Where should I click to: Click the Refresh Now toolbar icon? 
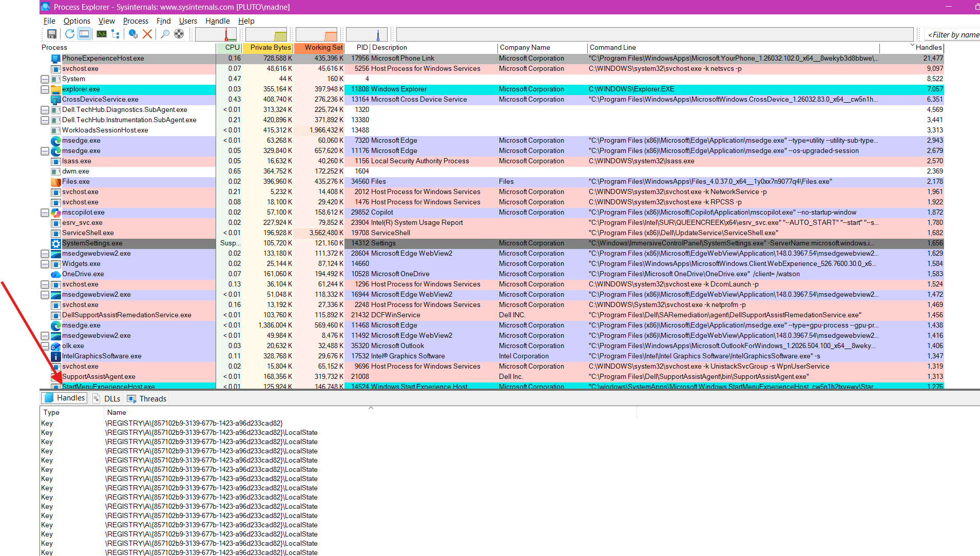(69, 34)
